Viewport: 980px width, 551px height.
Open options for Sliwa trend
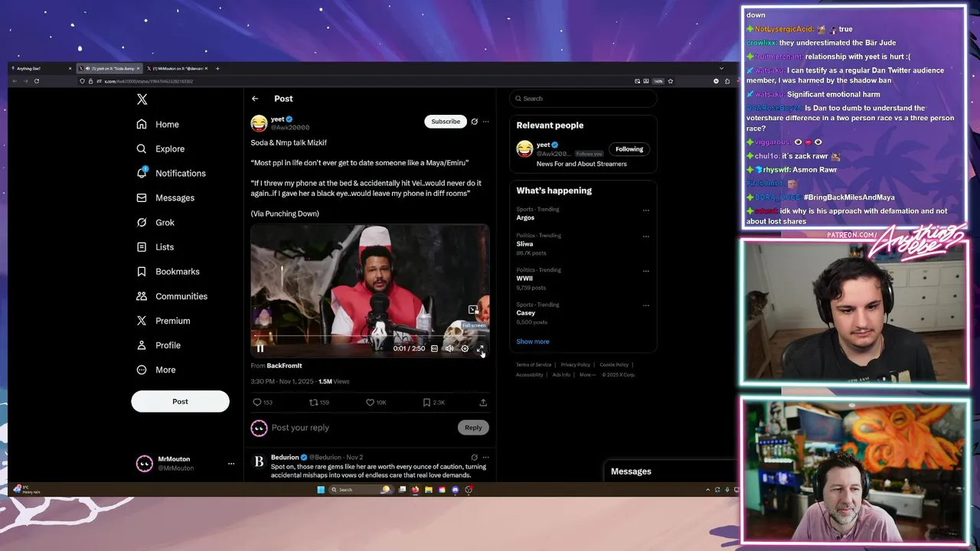[646, 236]
